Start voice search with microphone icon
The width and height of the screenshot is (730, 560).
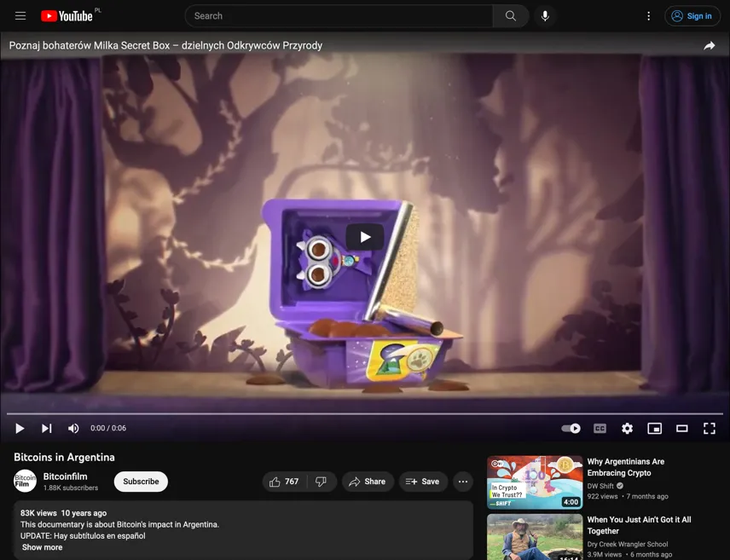point(545,16)
